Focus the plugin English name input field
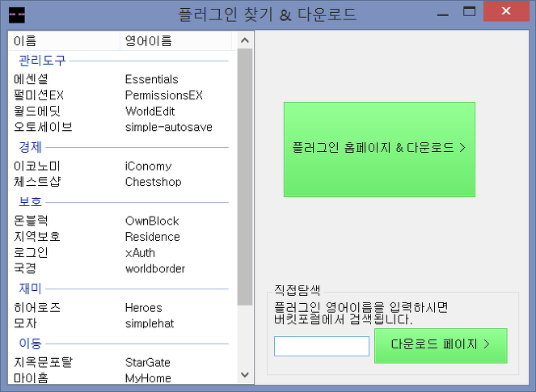The height and width of the screenshot is (392, 536). [322, 346]
